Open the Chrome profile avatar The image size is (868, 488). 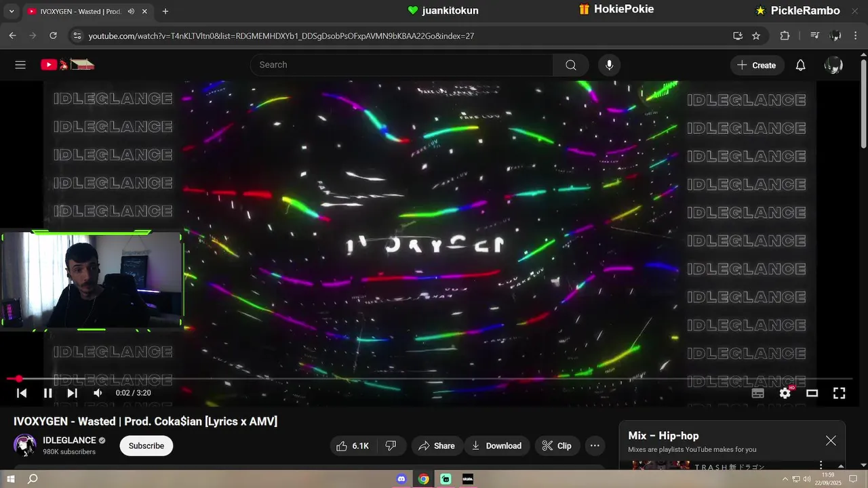coord(835,36)
